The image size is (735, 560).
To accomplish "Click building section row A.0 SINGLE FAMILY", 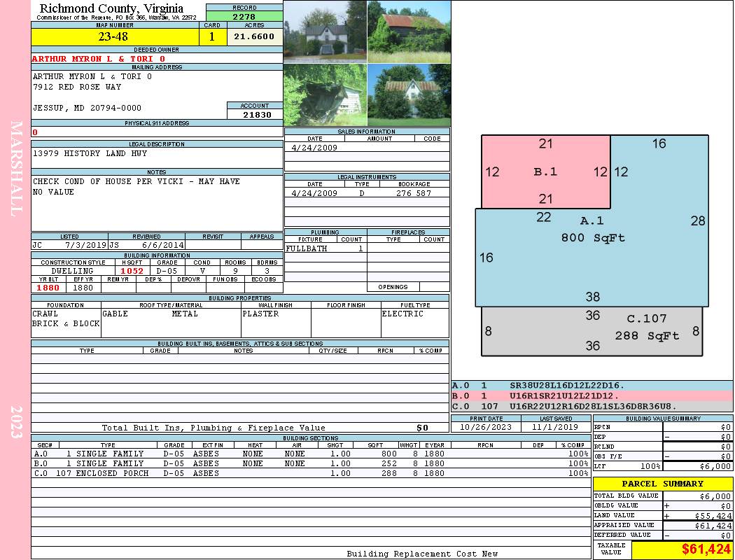I will (311, 454).
